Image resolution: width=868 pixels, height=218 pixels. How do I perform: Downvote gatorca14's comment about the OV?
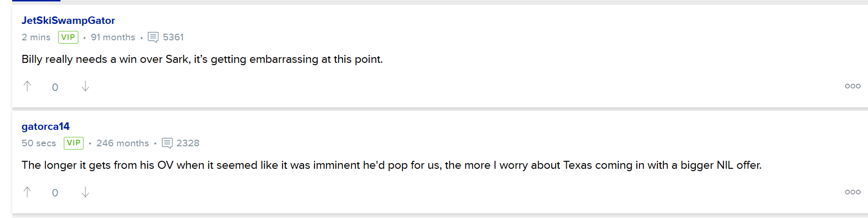pyautogui.click(x=85, y=192)
